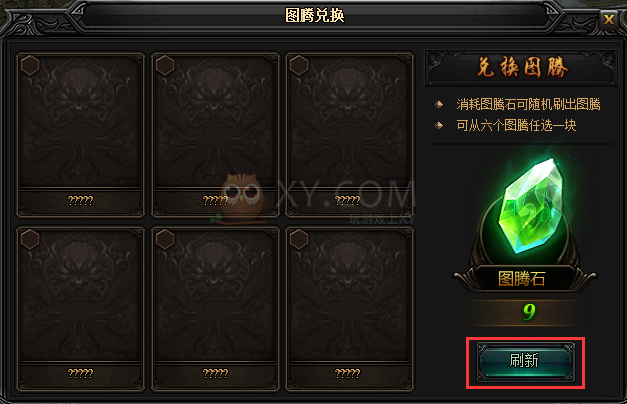Click hexagon badge on top-right card

click(x=299, y=66)
